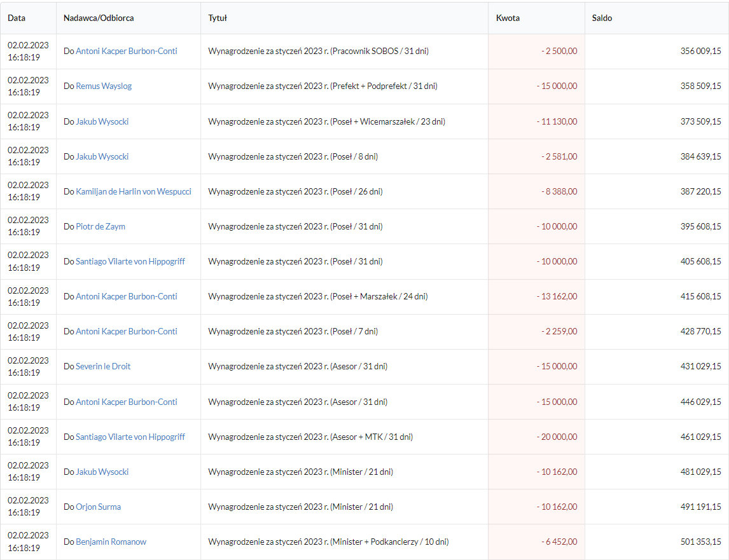Select Severin le Droit recipient link
Viewport: 729px width, 560px height.
point(103,366)
